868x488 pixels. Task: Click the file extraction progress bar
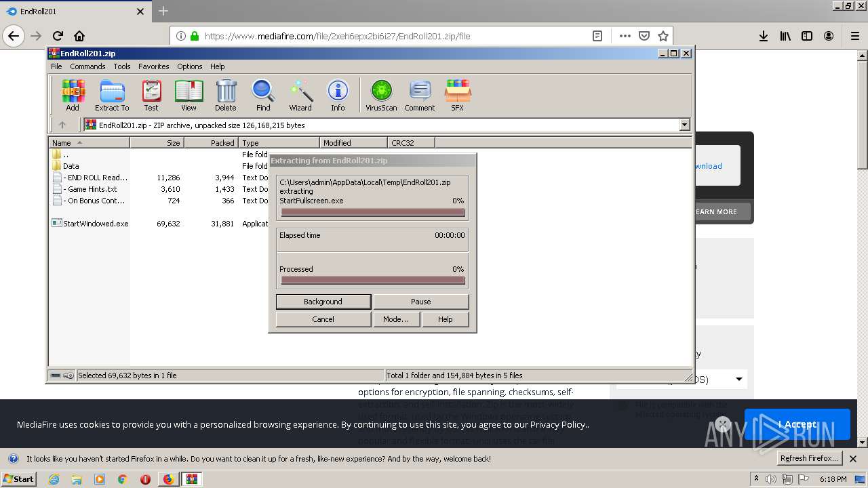tap(372, 213)
